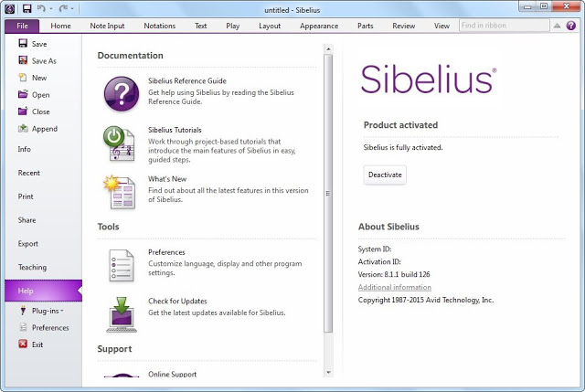Screen dimensions: 585x392
Task: Click the scrollbar up arrow
Action: tap(328, 48)
